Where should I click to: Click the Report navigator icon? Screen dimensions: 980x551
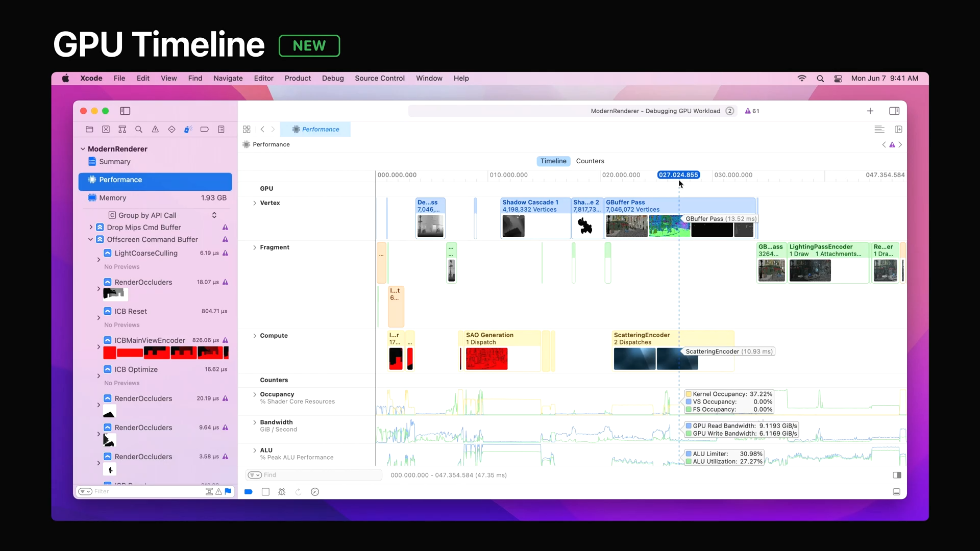[221, 130]
